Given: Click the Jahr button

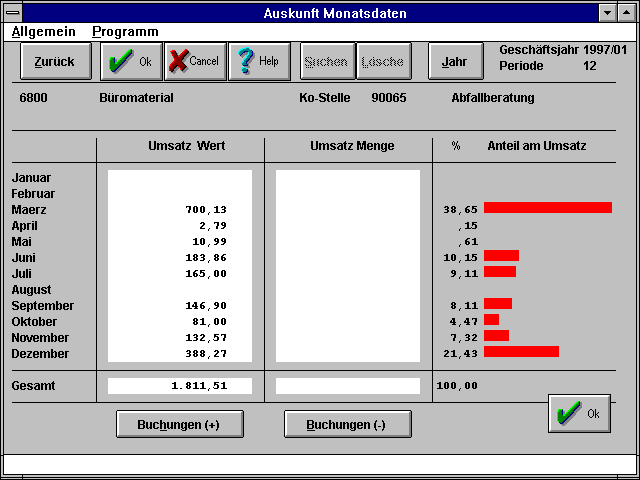Looking at the screenshot, I should (454, 61).
